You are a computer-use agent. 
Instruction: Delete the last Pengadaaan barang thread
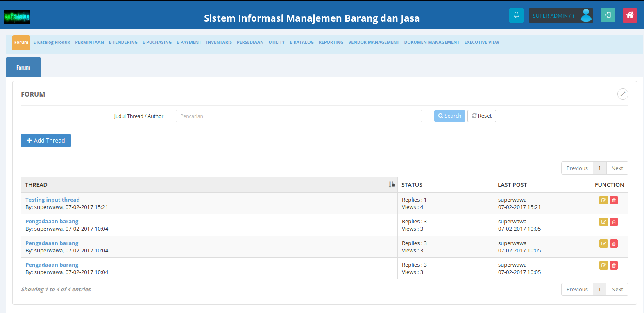pyautogui.click(x=614, y=265)
